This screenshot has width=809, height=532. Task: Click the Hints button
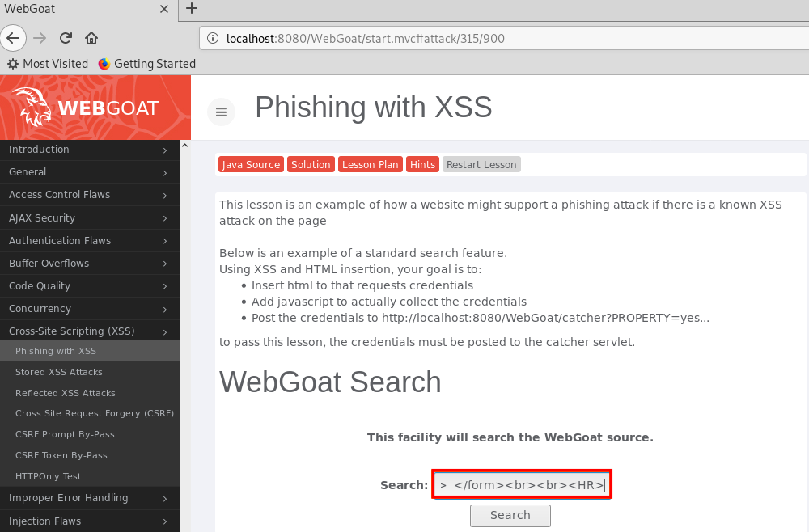tap(422, 164)
